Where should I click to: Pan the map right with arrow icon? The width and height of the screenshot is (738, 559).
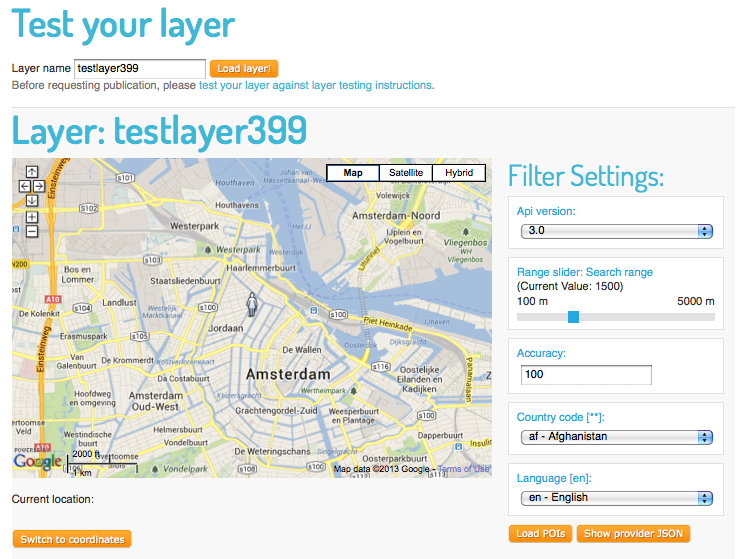[x=39, y=186]
